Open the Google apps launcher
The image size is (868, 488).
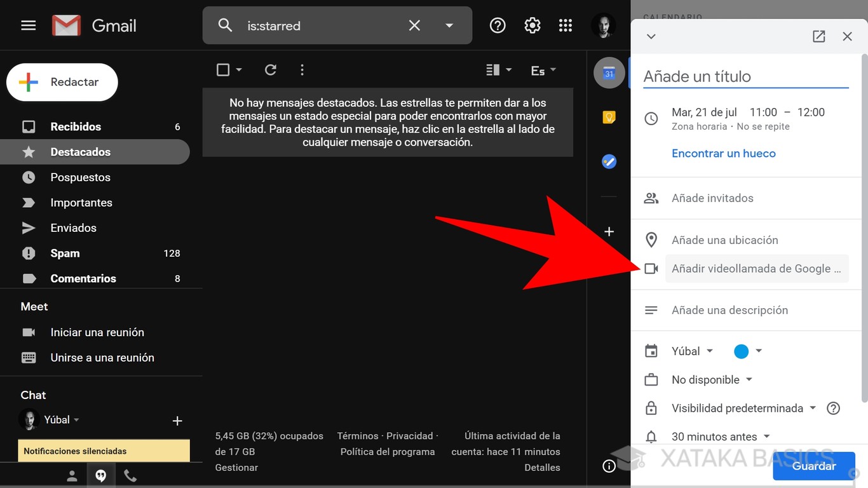[x=566, y=25]
